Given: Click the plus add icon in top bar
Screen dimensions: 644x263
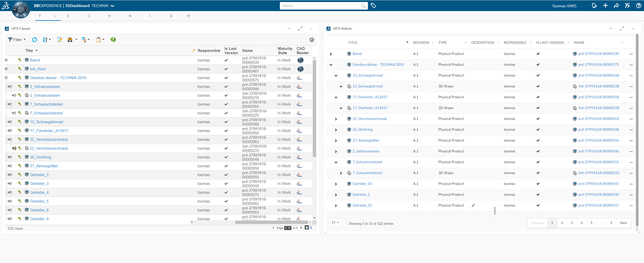Looking at the screenshot, I should pos(605,6).
